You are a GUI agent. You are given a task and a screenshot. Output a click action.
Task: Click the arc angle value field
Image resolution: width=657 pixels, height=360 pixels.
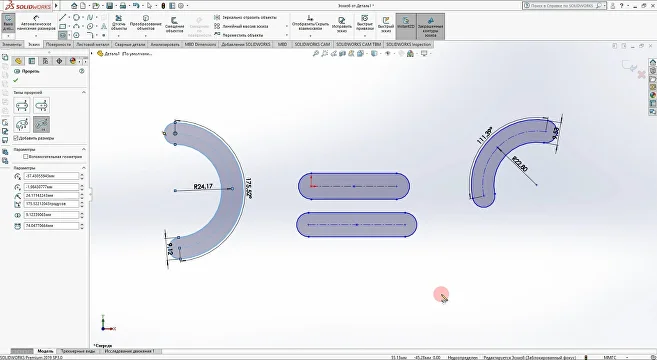51,204
